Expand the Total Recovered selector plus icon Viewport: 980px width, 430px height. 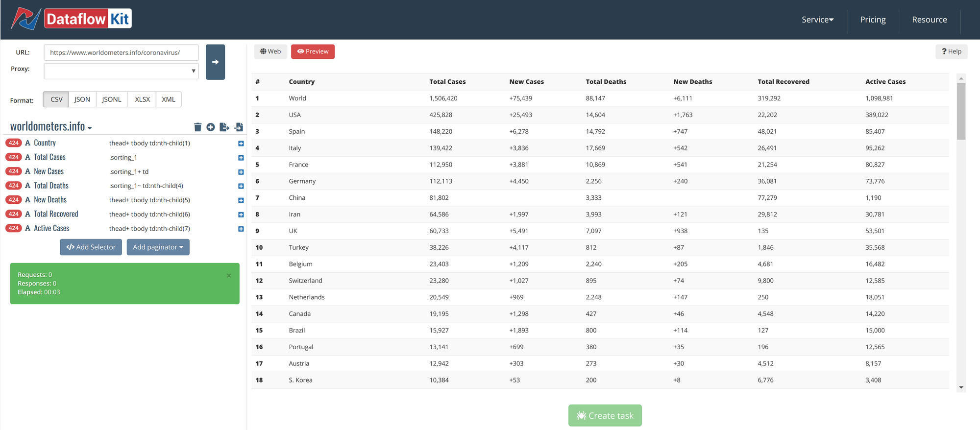tap(241, 215)
